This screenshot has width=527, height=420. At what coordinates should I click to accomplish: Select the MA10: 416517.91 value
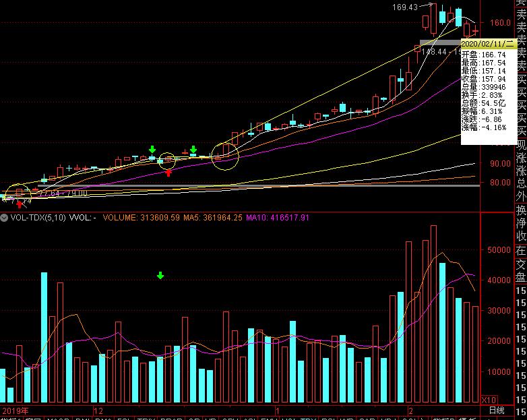pyautogui.click(x=278, y=218)
